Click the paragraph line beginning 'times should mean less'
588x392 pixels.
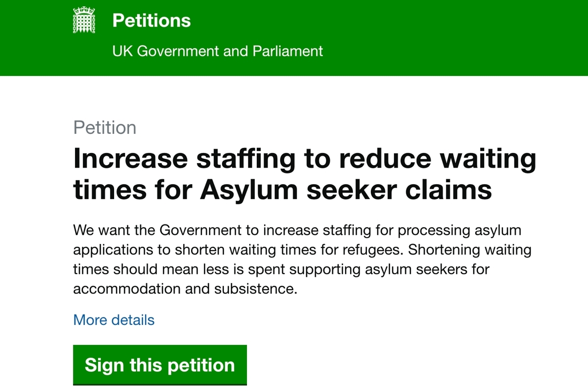coord(281,269)
